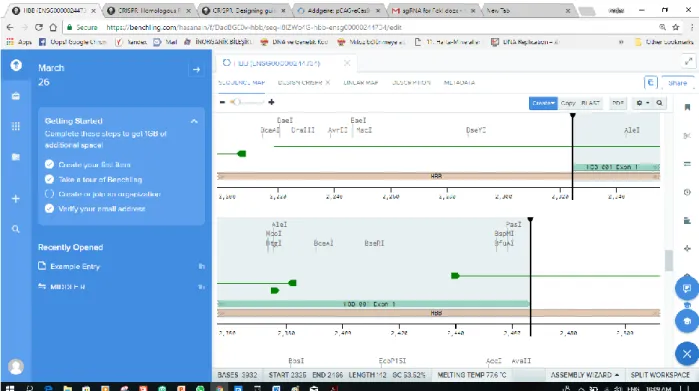The image size is (699, 391).
Task: Open the Create dropdown button
Action: [543, 103]
